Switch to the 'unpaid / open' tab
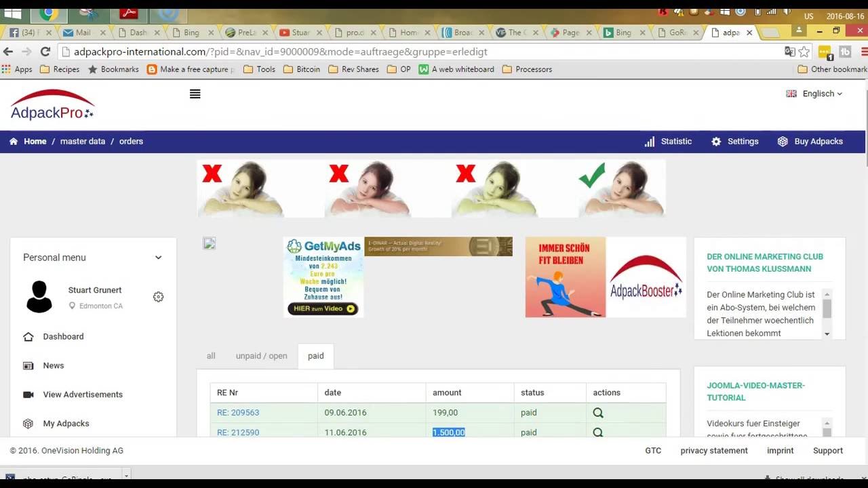 point(261,356)
